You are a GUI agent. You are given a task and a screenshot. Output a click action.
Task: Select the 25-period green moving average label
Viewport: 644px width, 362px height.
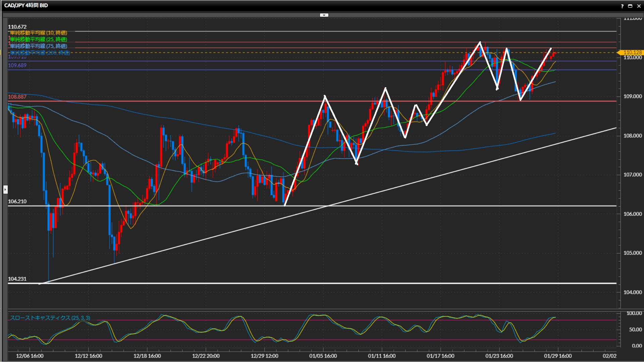(39, 40)
